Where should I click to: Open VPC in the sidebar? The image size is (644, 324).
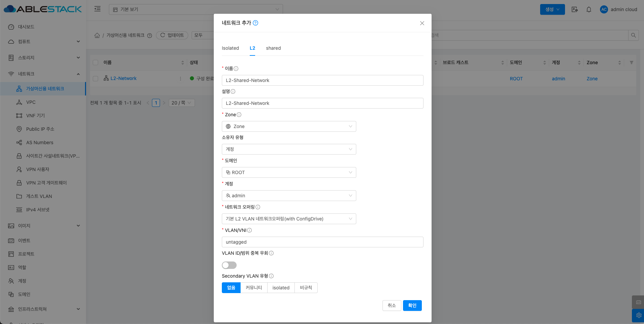coord(31,102)
